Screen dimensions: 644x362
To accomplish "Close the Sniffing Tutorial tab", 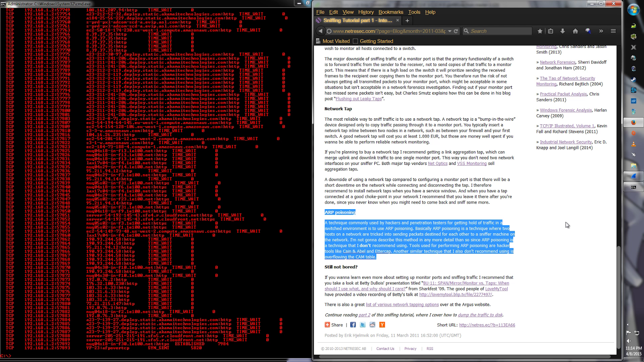I will pyautogui.click(x=398, y=20).
